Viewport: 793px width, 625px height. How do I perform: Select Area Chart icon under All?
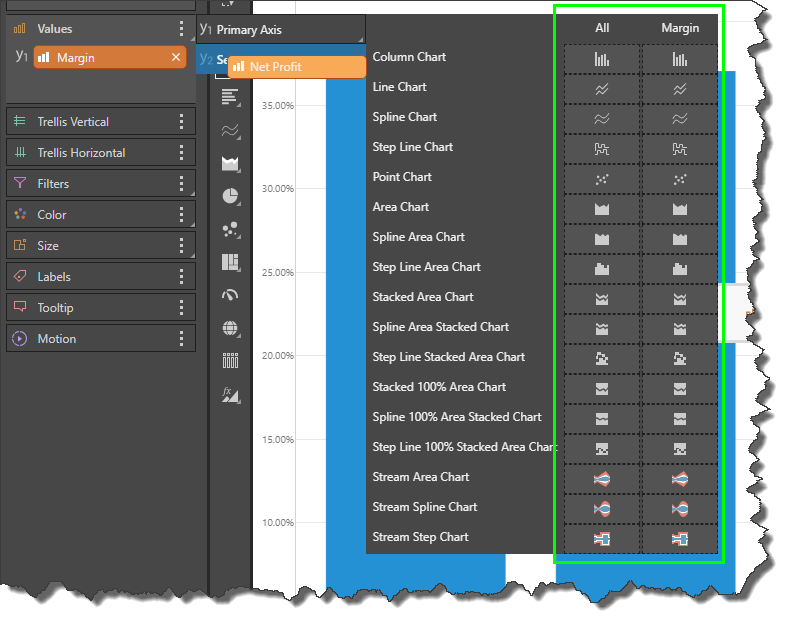(x=602, y=209)
